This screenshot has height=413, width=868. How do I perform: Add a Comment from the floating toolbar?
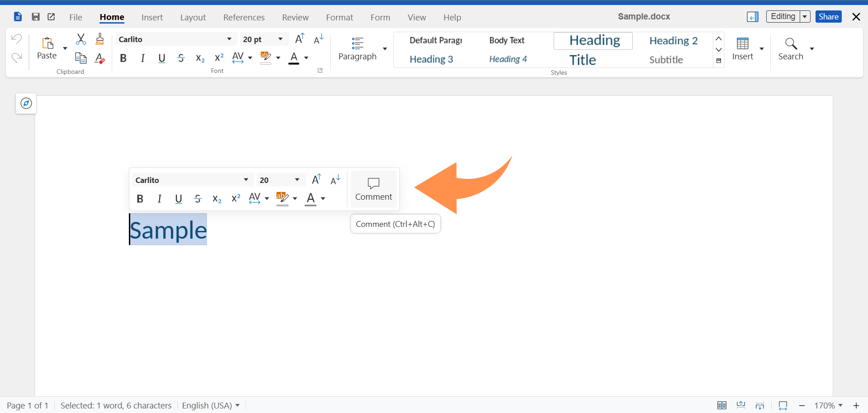click(373, 188)
